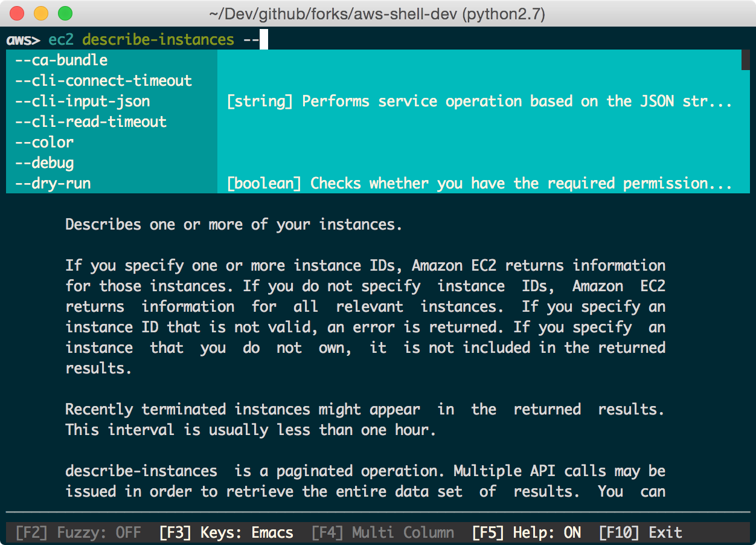This screenshot has width=756, height=545.
Task: Switch the [F3] Keys: Emacs mode
Action: [x=226, y=532]
